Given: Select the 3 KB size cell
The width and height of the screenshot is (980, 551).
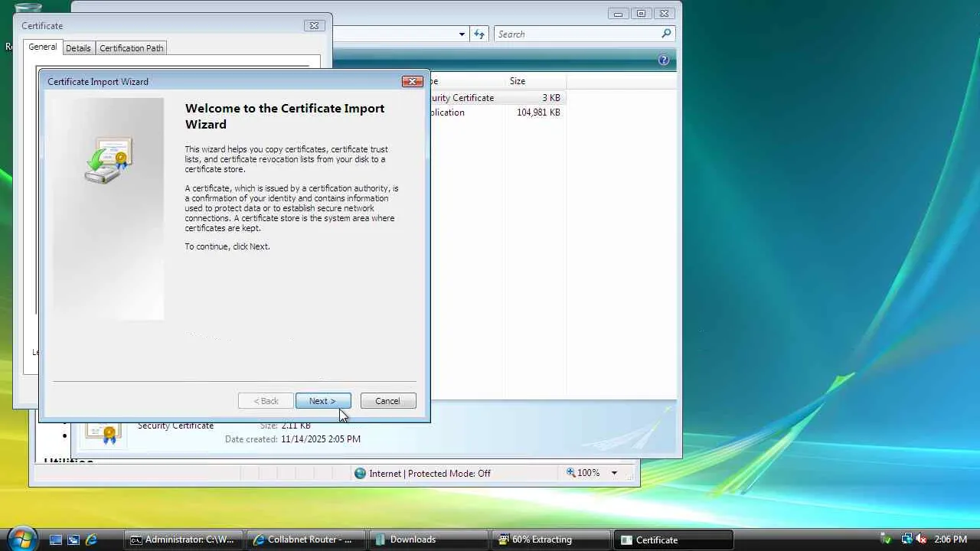Looking at the screenshot, I should pyautogui.click(x=551, y=98).
